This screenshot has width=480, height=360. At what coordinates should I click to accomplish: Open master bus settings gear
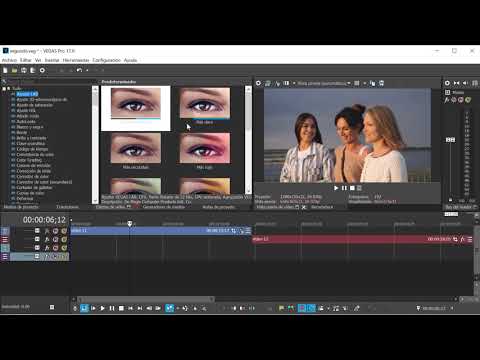pyautogui.click(x=447, y=83)
